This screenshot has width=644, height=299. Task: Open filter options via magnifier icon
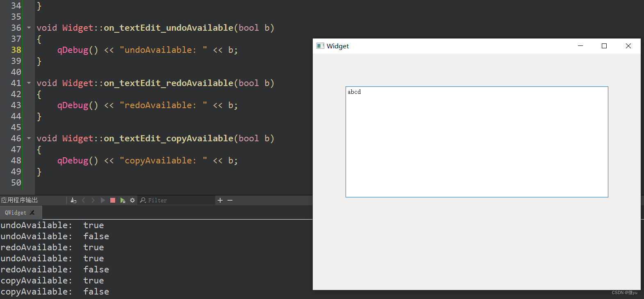tap(143, 200)
